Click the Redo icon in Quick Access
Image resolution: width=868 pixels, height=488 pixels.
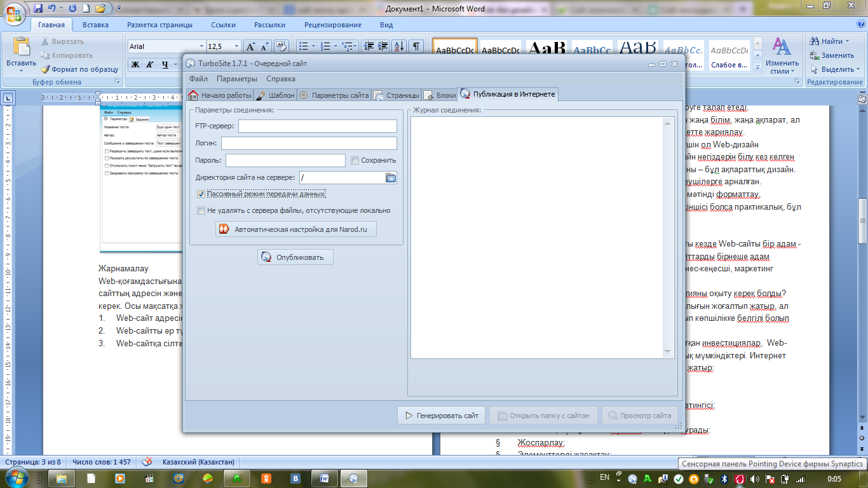(71, 8)
